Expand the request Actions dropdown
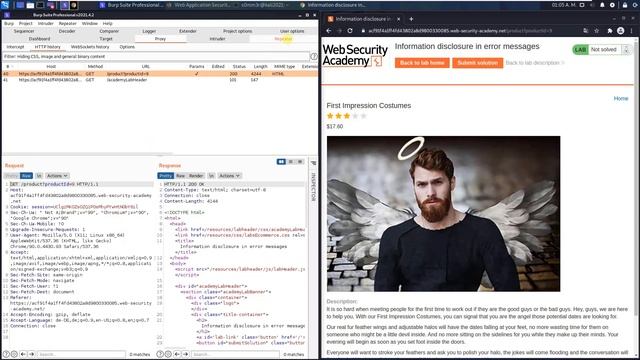 coord(57,176)
